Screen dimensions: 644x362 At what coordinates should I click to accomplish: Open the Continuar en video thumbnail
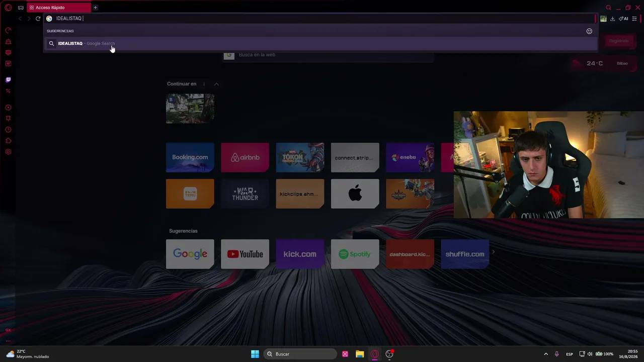190,108
